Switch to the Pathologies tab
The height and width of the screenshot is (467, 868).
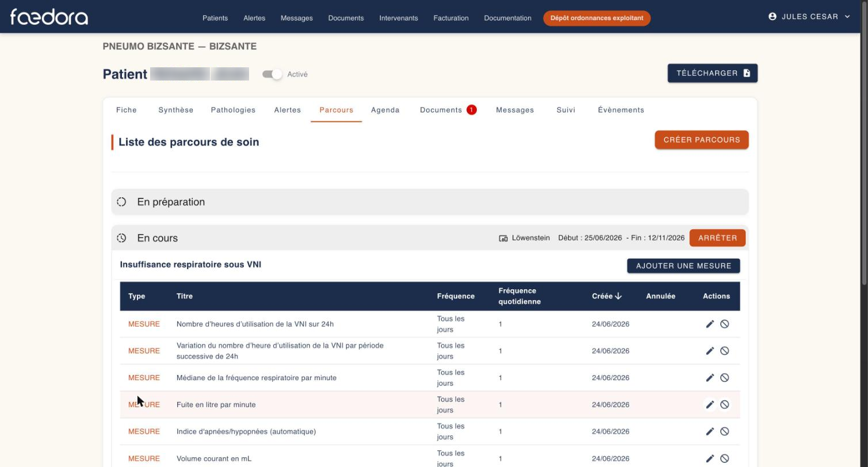tap(233, 110)
